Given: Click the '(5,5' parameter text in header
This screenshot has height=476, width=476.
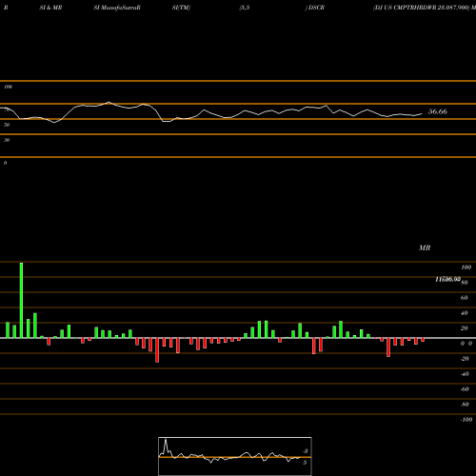Looking at the screenshot, I should pyautogui.click(x=245, y=8).
